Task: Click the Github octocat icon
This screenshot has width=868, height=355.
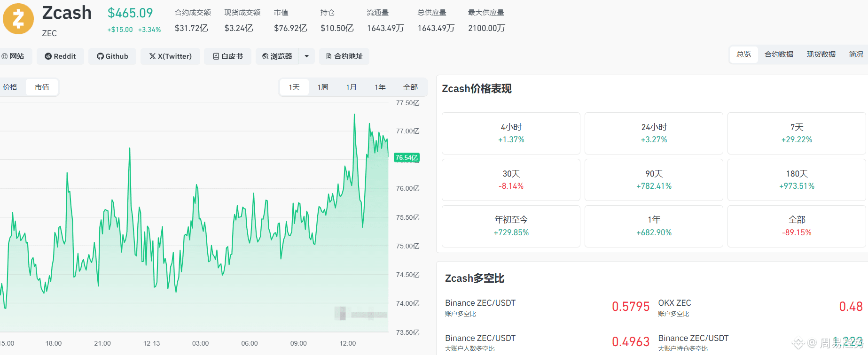Action: 100,56
